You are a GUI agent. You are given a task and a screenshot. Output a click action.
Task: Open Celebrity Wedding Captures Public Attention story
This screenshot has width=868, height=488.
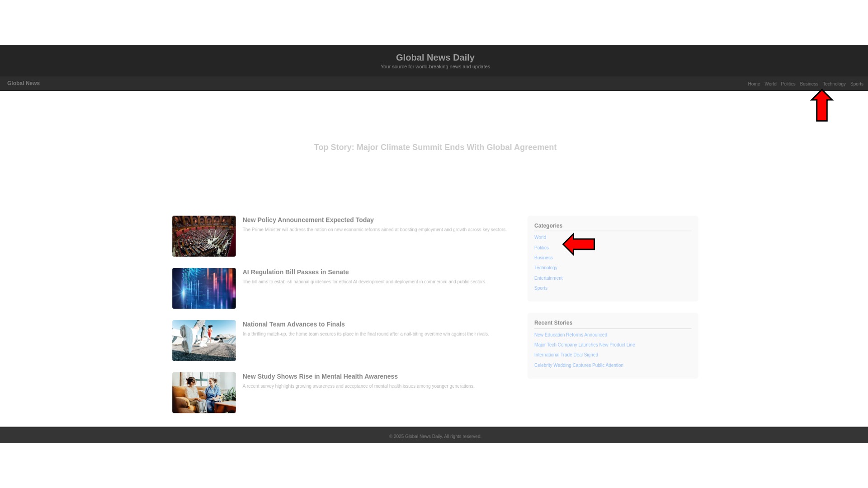pyautogui.click(x=578, y=366)
